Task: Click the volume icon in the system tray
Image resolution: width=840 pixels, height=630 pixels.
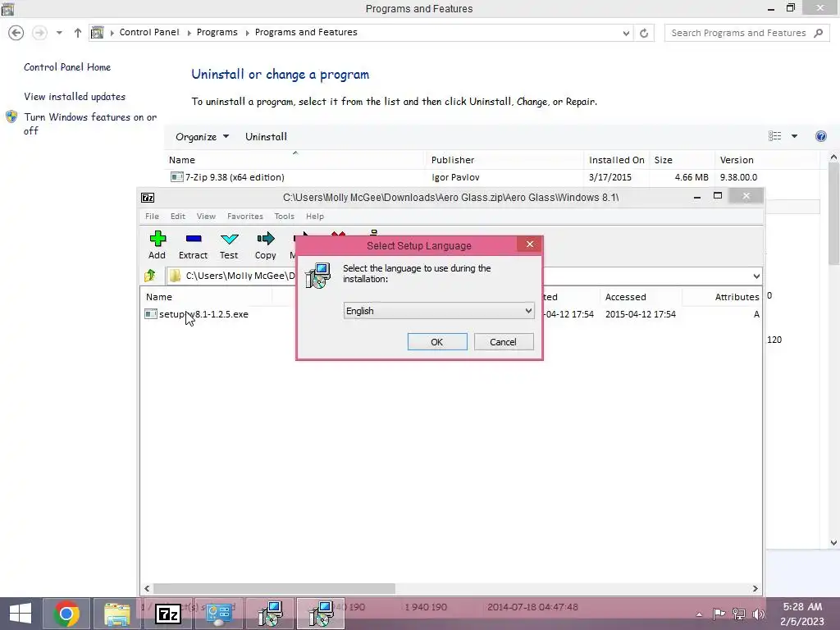Action: [758, 614]
